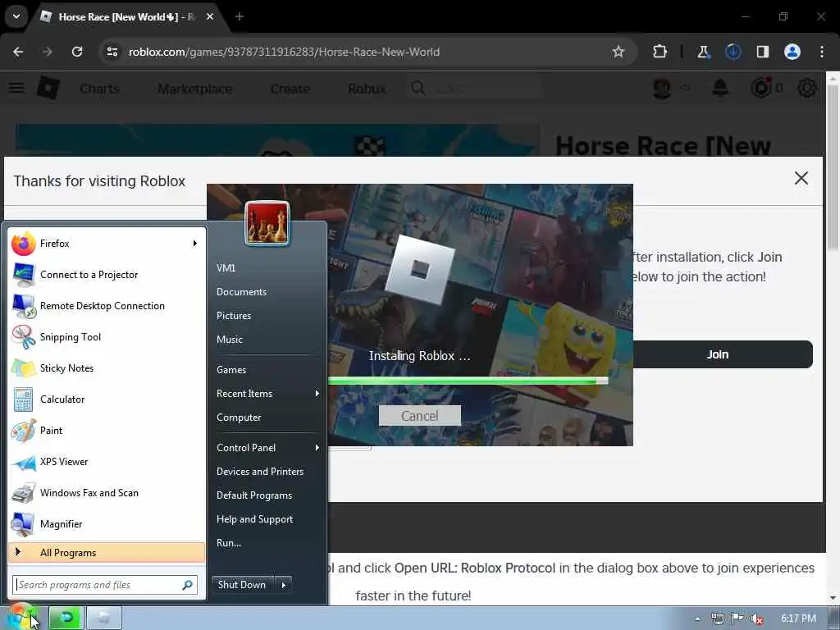
Task: Open the Chrome tab search dropdown
Action: [x=16, y=16]
